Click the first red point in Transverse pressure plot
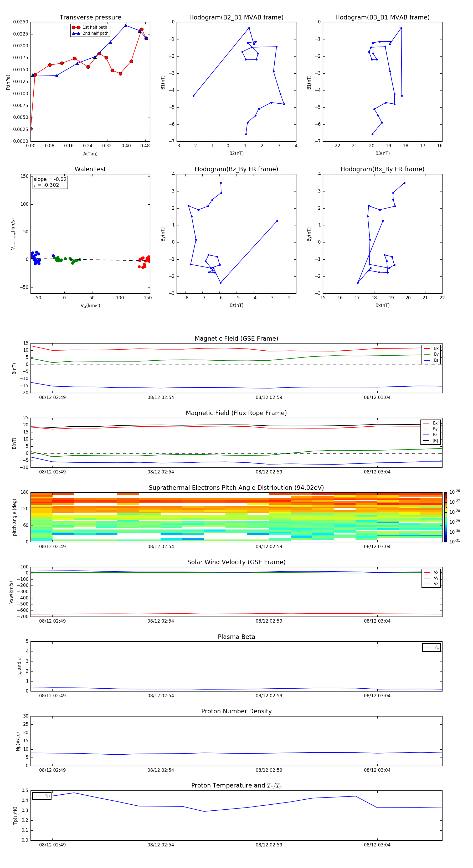This screenshot has width=473, height=868. tap(31, 129)
